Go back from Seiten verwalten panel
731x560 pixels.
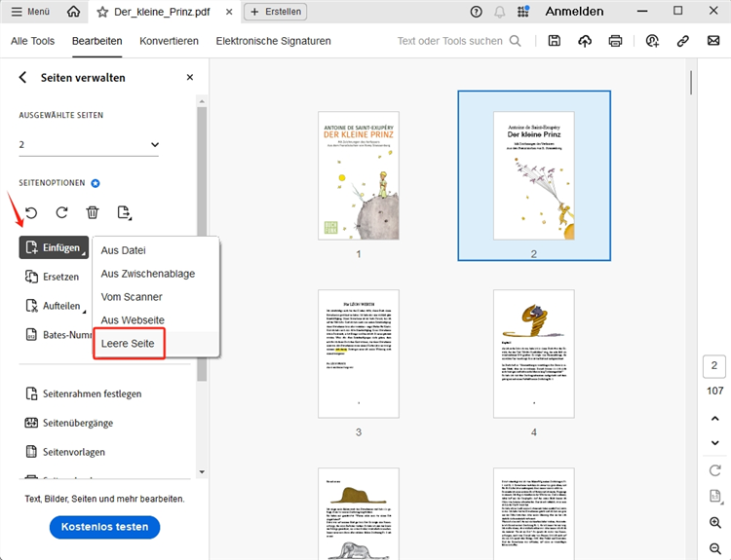coord(22,77)
